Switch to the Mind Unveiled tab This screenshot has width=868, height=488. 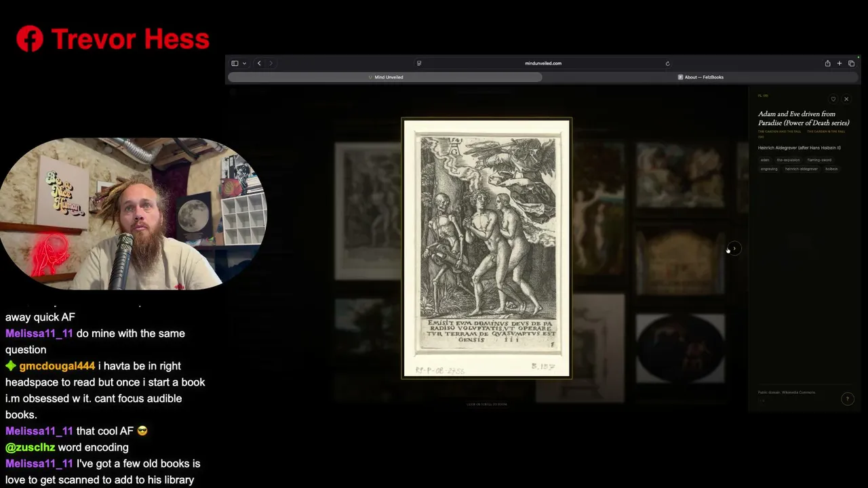coord(385,77)
